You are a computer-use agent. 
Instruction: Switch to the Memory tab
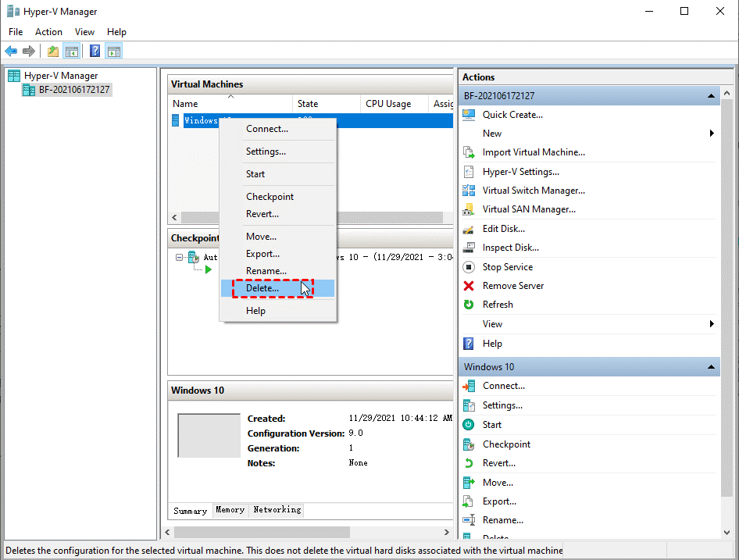tap(230, 510)
